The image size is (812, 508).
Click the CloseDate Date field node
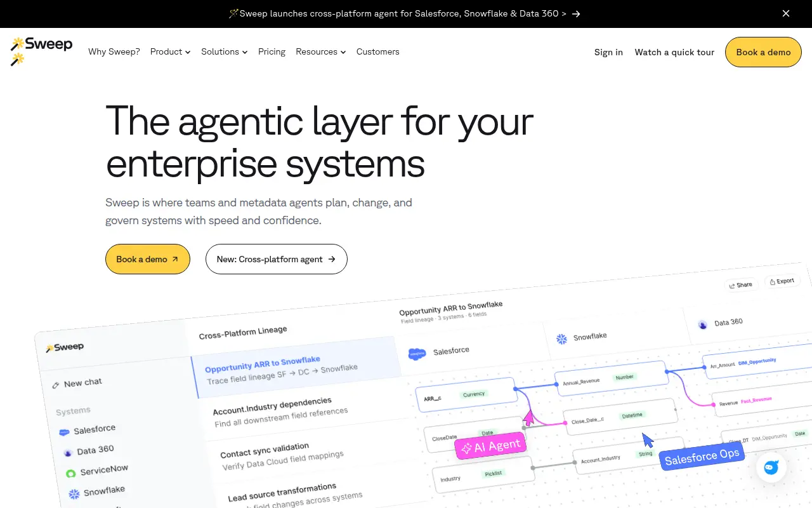pyautogui.click(x=474, y=435)
